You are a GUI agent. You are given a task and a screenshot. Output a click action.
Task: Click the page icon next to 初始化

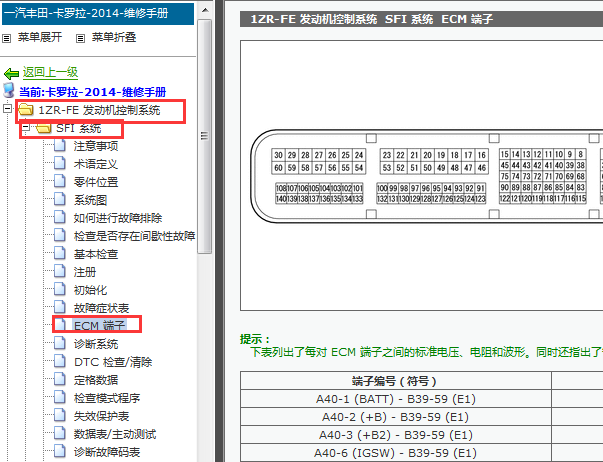tap(60, 290)
